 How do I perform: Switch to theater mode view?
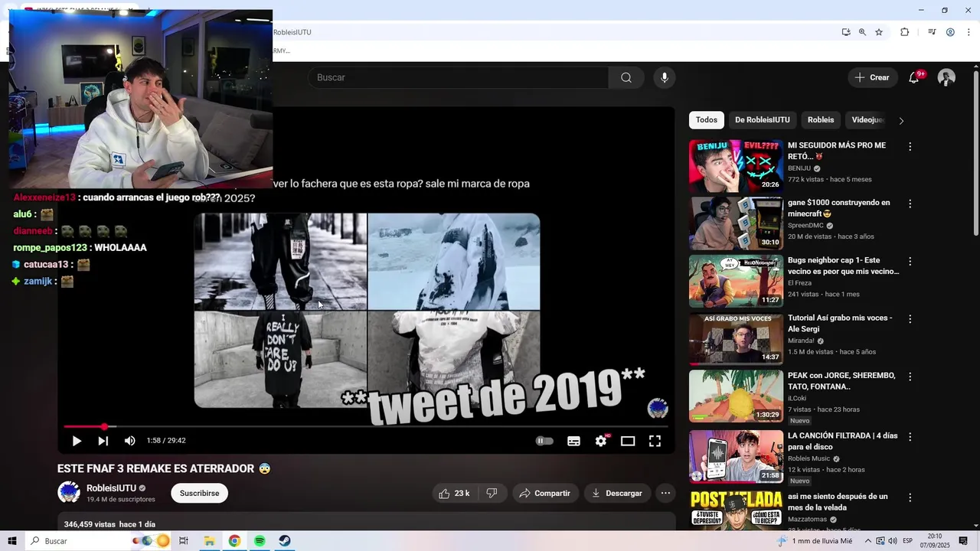pyautogui.click(x=628, y=441)
